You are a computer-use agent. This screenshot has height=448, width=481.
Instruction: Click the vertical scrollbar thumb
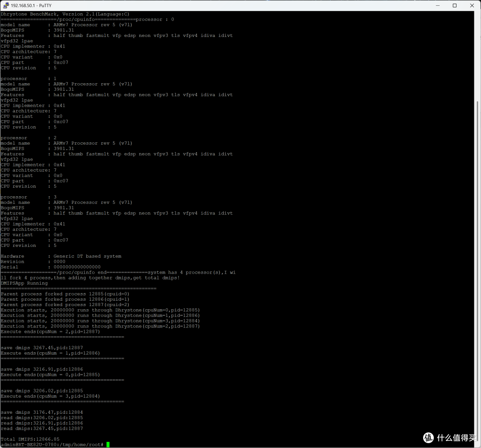(x=477, y=271)
